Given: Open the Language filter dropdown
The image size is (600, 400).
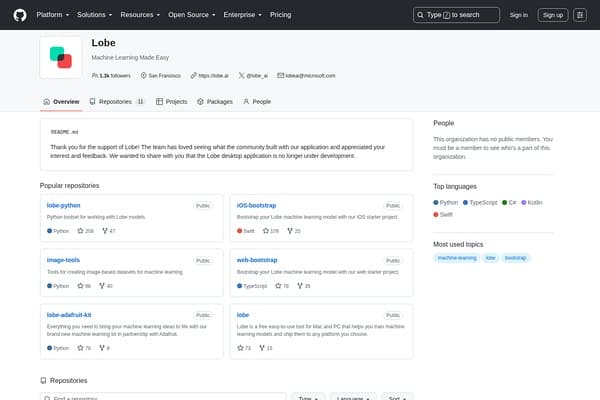Looking at the screenshot, I should [x=353, y=398].
